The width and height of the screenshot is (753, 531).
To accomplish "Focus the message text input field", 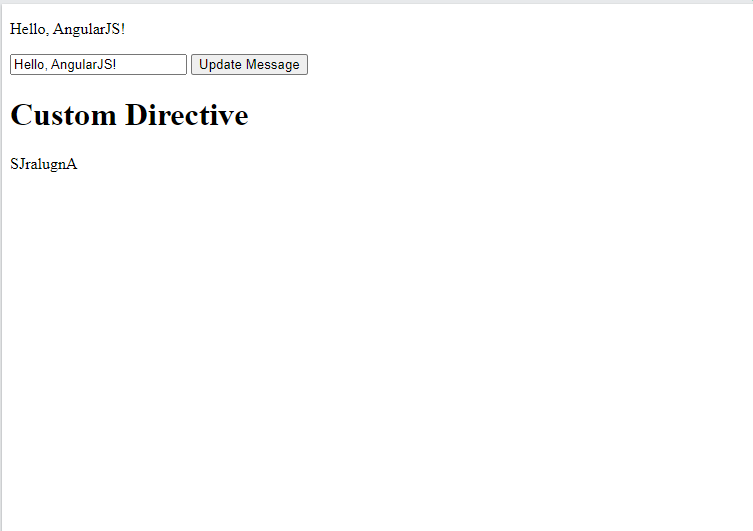I will (98, 65).
